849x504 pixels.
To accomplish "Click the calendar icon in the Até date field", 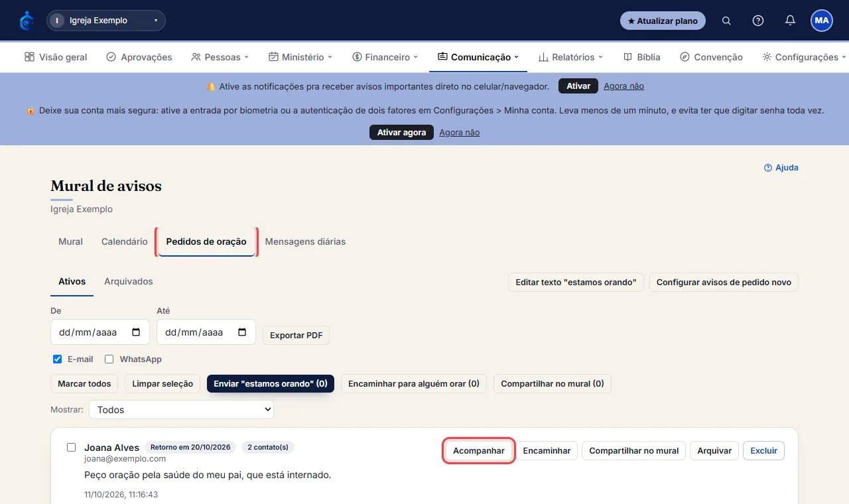I will coord(242,332).
